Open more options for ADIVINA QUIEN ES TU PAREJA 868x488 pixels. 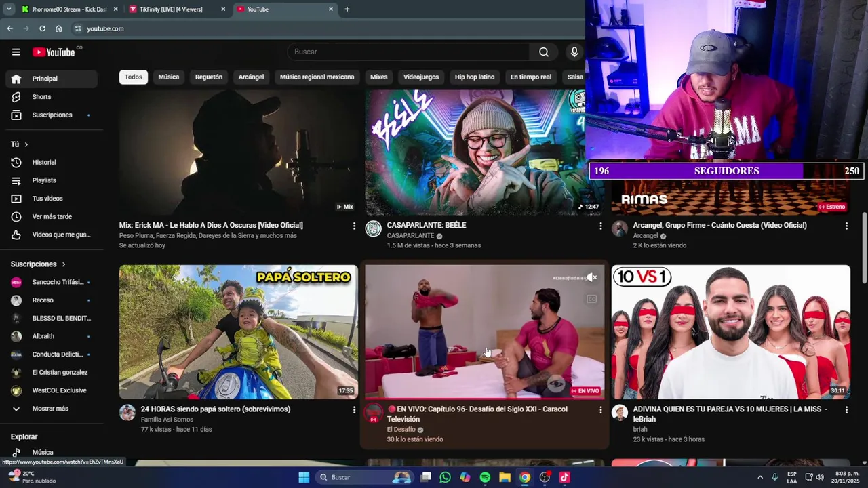pos(846,410)
